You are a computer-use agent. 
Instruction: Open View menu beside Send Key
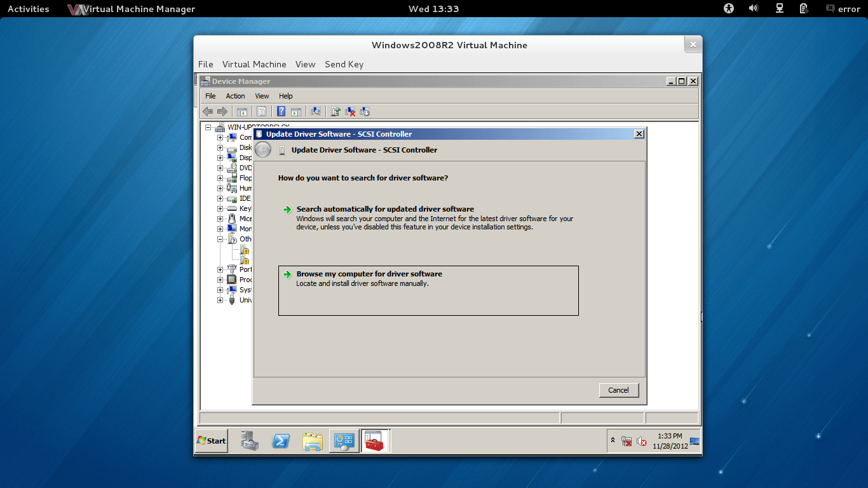[305, 64]
